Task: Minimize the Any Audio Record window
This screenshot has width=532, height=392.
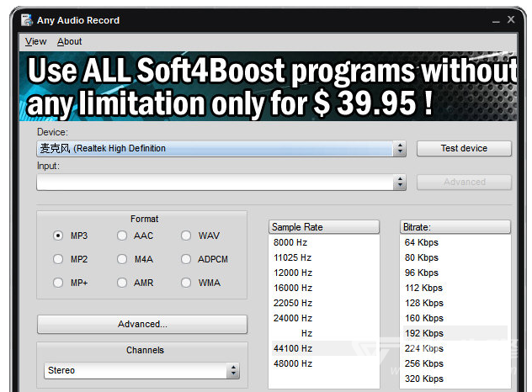Action: click(496, 20)
